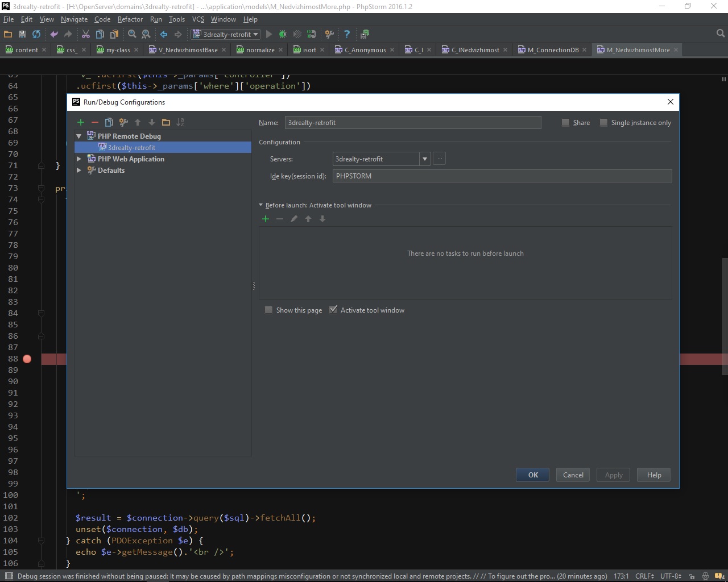Viewport: 728px width, 582px height.
Task: Click Cancel in the dialog
Action: coord(573,475)
